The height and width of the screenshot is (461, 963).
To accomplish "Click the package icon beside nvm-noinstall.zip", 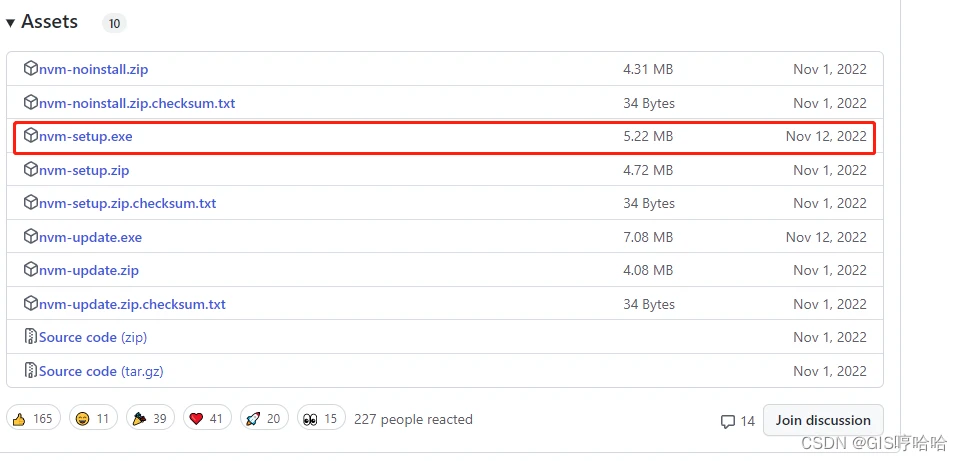I will pyautogui.click(x=31, y=68).
